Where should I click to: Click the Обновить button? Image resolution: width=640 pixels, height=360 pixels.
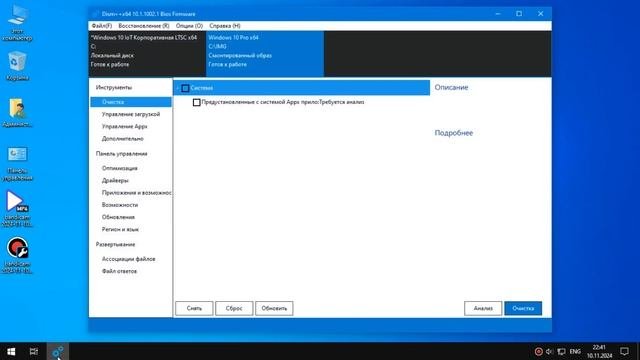tap(274, 309)
